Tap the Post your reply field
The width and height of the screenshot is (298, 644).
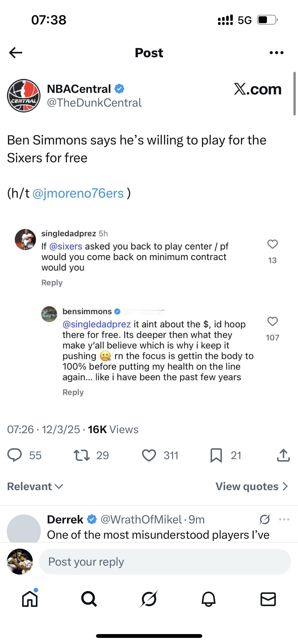point(165,561)
